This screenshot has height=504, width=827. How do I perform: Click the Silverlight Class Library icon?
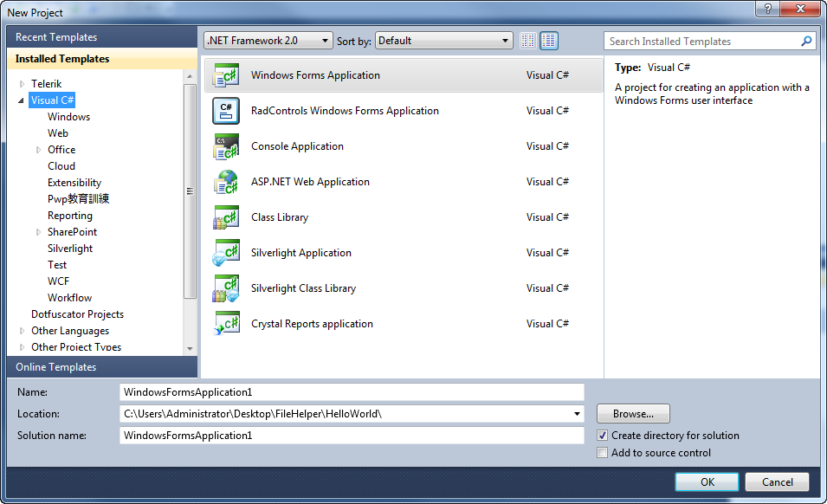pyautogui.click(x=226, y=288)
